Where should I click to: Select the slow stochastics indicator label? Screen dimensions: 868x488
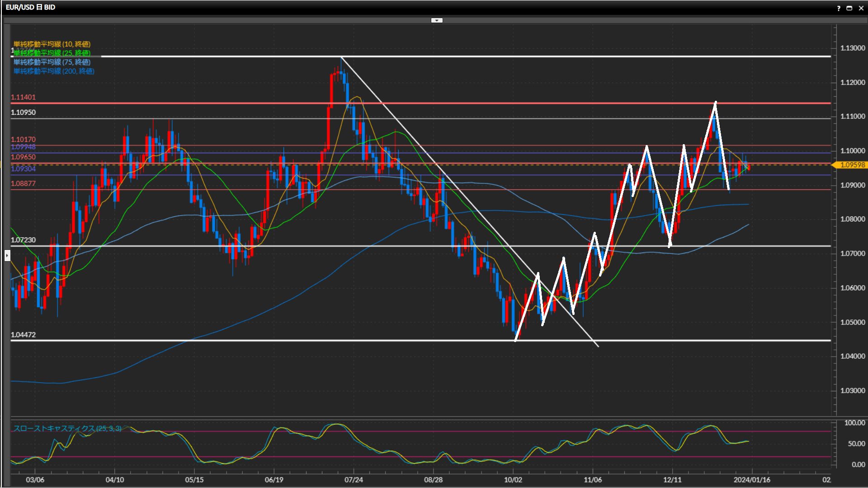(67, 428)
